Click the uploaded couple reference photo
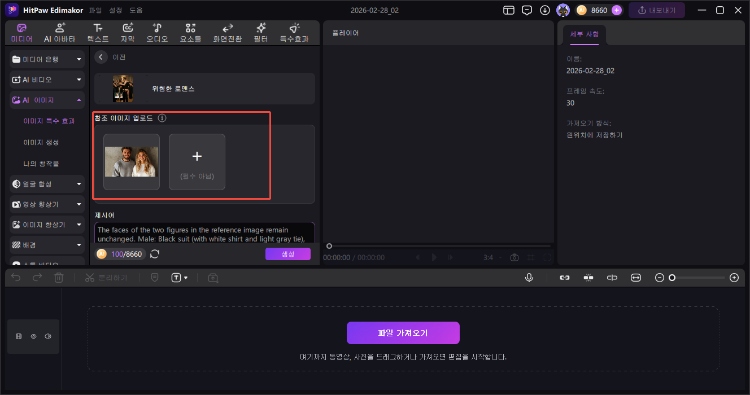 point(132,162)
